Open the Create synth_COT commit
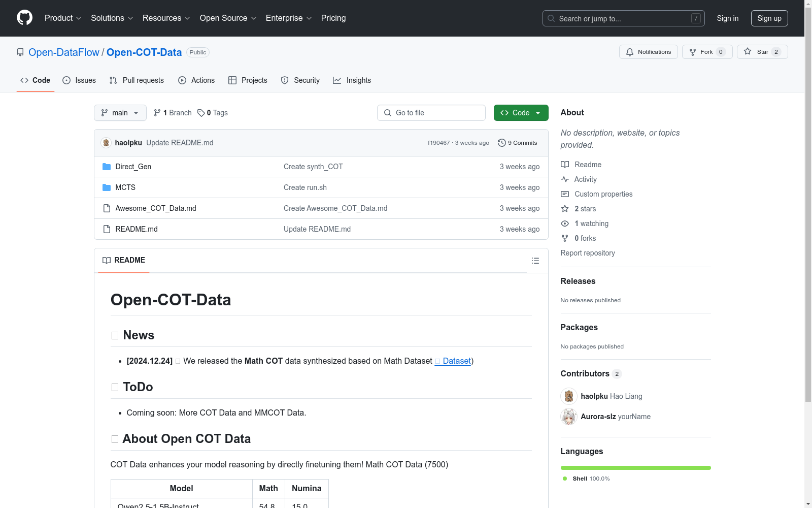This screenshot has height=508, width=812. [x=313, y=167]
